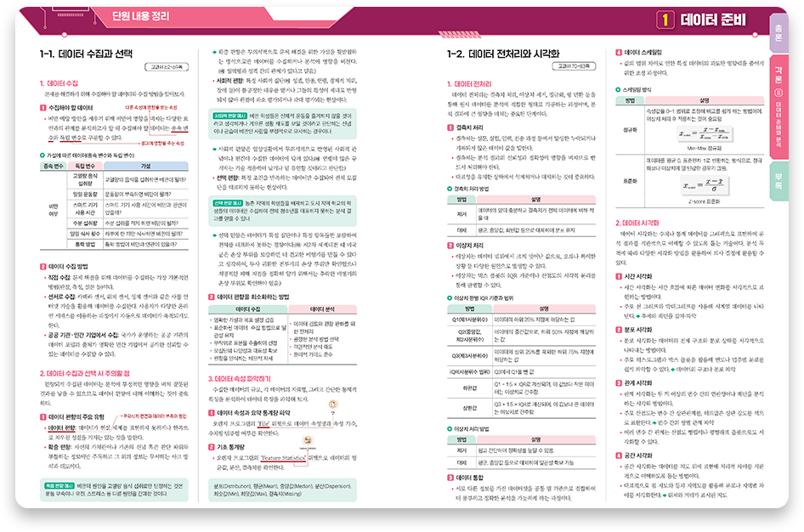Click the '교과서 62~69쪽' page badge

click(167, 67)
